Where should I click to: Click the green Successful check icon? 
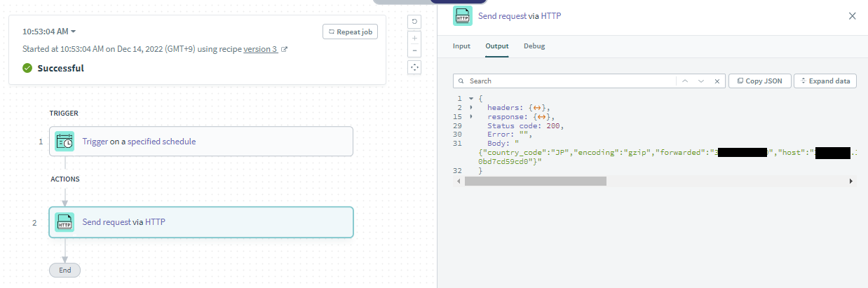coord(27,68)
